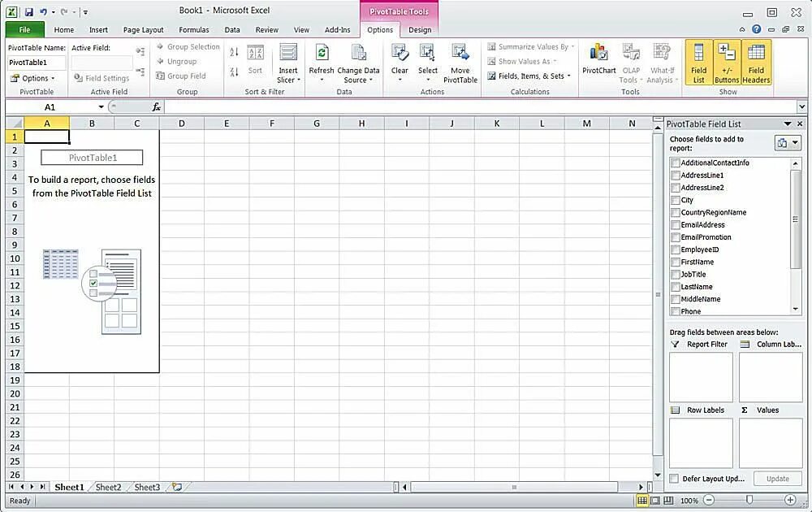812x512 pixels.
Task: Click the horizontal worksheet scrollbar
Action: pyautogui.click(x=514, y=487)
